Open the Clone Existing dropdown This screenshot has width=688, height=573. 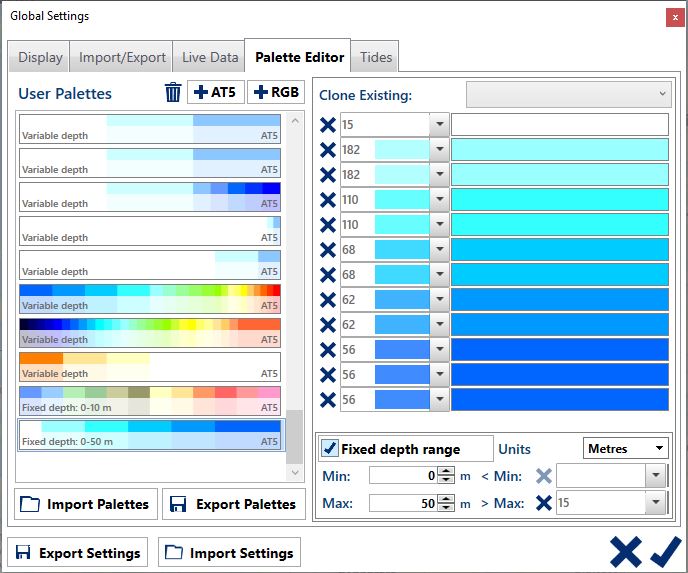click(568, 94)
